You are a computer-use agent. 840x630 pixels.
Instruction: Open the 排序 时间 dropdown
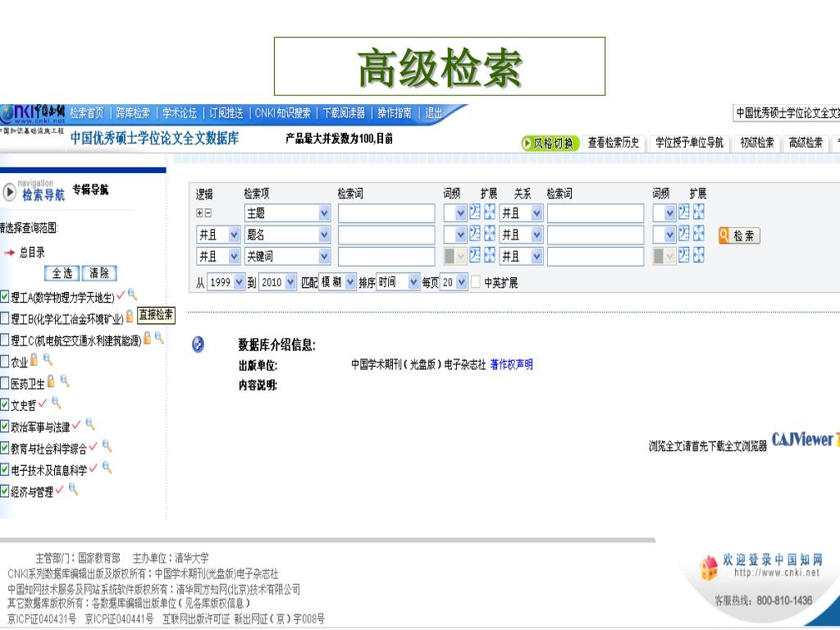coord(398,282)
